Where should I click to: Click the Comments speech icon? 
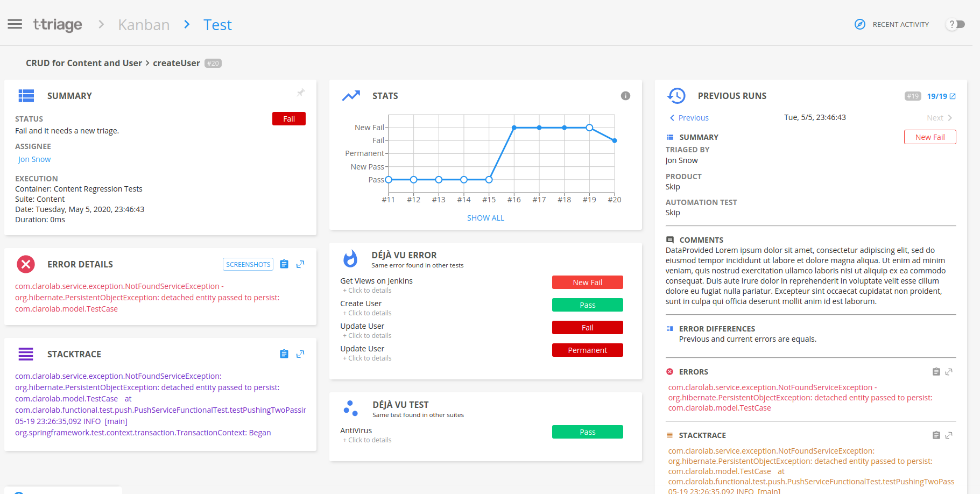(670, 240)
